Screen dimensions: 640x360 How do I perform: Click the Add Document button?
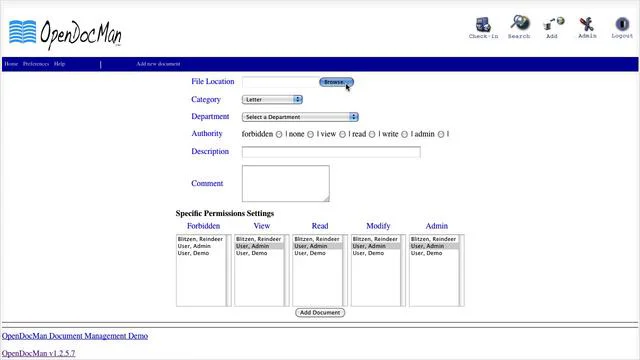pyautogui.click(x=320, y=313)
